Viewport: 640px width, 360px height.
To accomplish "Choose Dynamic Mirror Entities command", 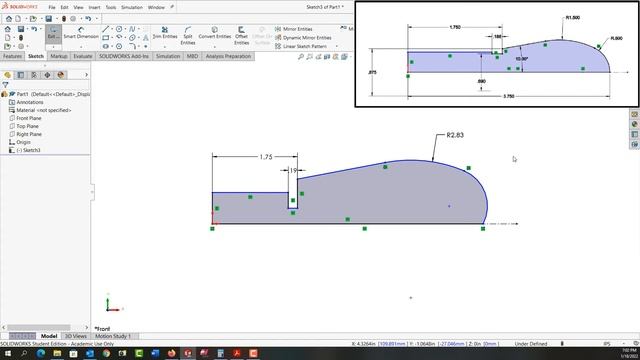I will coord(303,38).
